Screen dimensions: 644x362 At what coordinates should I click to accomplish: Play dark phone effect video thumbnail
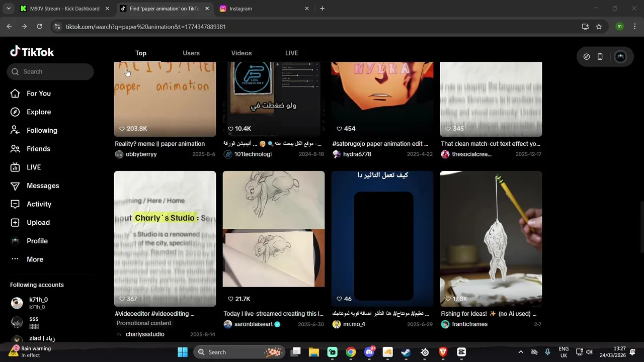pyautogui.click(x=382, y=239)
